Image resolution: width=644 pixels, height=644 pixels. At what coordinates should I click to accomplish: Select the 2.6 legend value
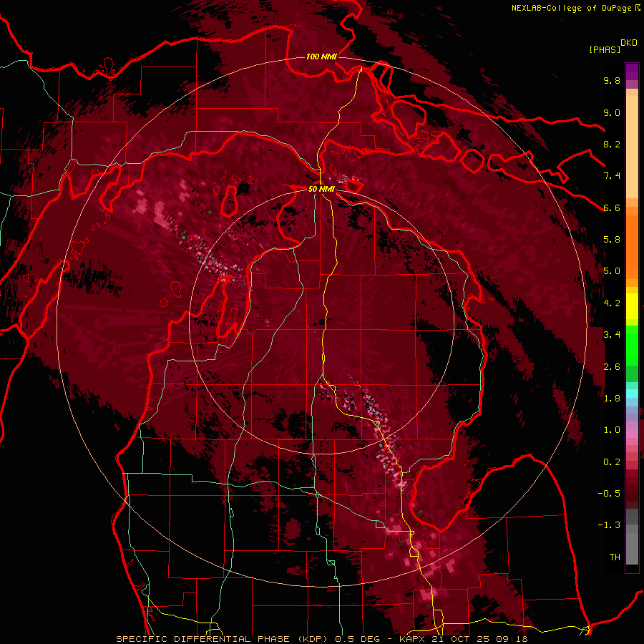(612, 367)
